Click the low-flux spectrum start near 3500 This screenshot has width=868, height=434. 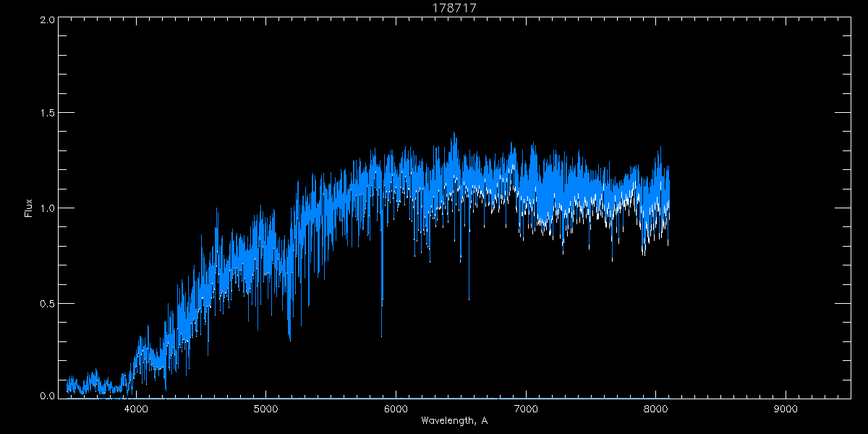tap(68, 387)
